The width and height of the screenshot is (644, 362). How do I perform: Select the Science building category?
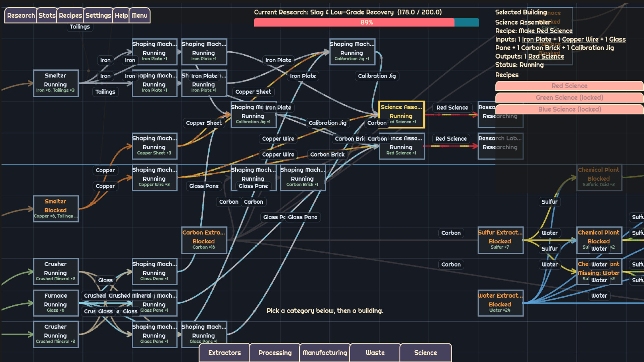425,353
